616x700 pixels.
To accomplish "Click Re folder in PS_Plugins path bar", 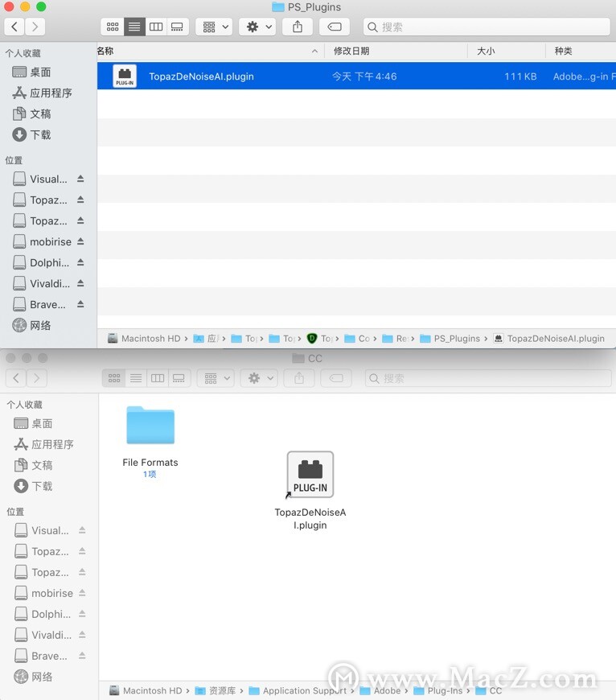I will tap(395, 339).
